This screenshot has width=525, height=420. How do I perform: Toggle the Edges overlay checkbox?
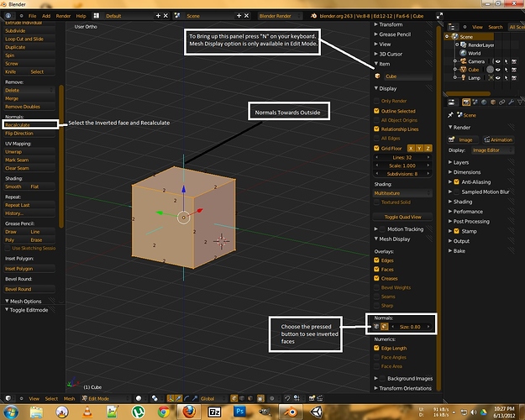coord(376,260)
